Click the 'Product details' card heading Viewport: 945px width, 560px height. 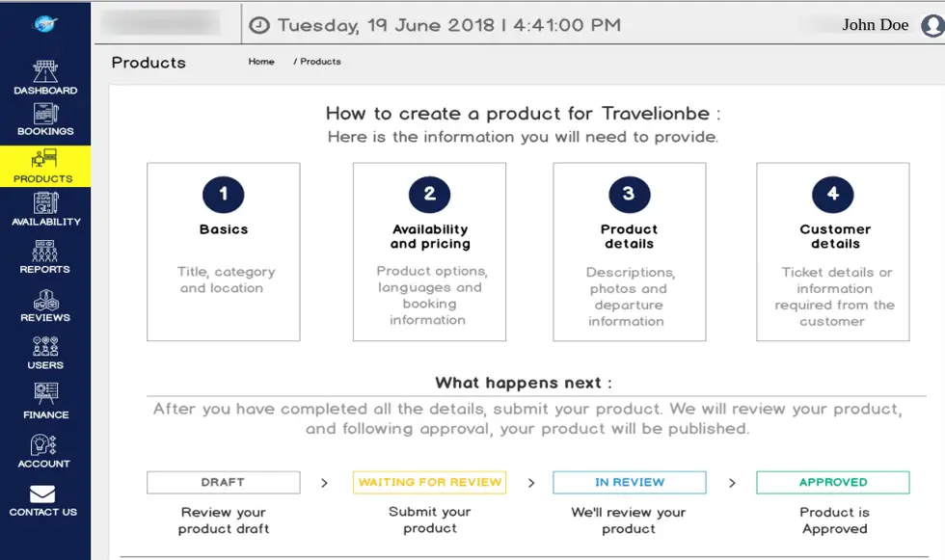point(629,237)
